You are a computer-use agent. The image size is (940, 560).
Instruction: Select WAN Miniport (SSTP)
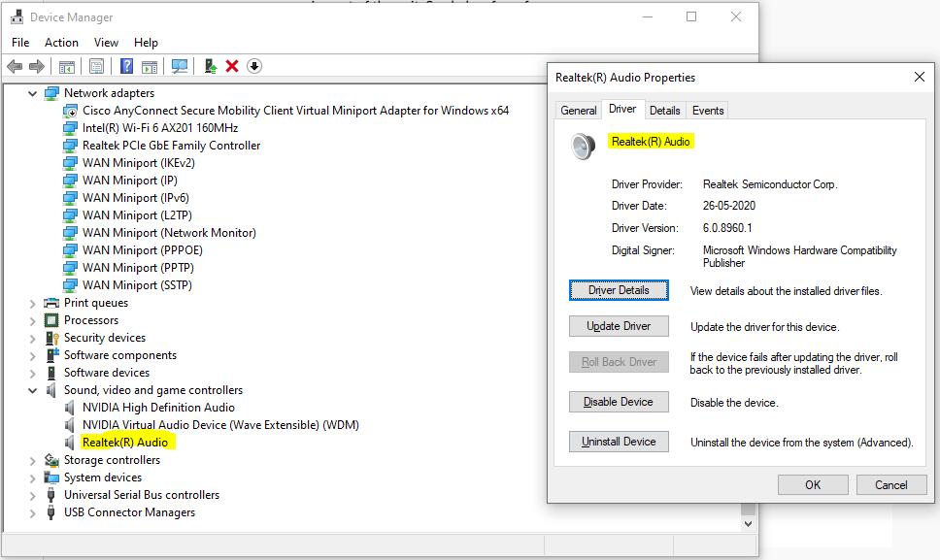(137, 285)
